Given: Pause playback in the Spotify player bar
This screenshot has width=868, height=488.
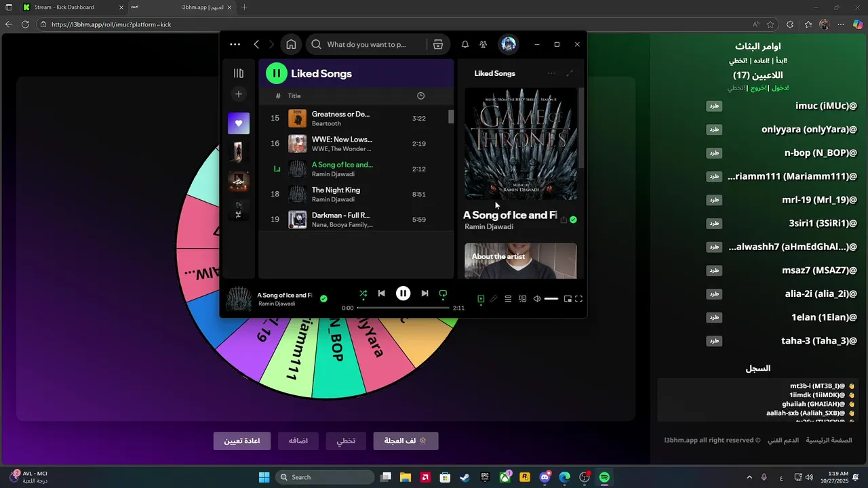Looking at the screenshot, I should point(403,293).
